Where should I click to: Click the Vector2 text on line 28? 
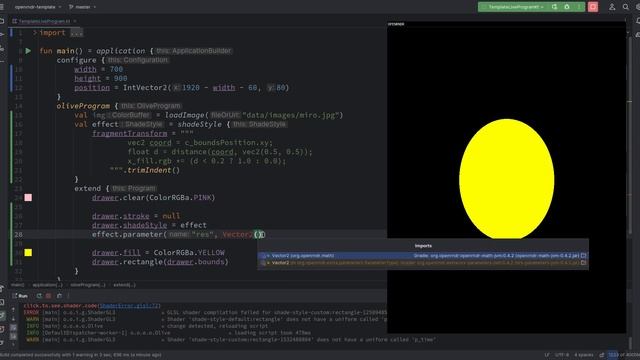238,234
